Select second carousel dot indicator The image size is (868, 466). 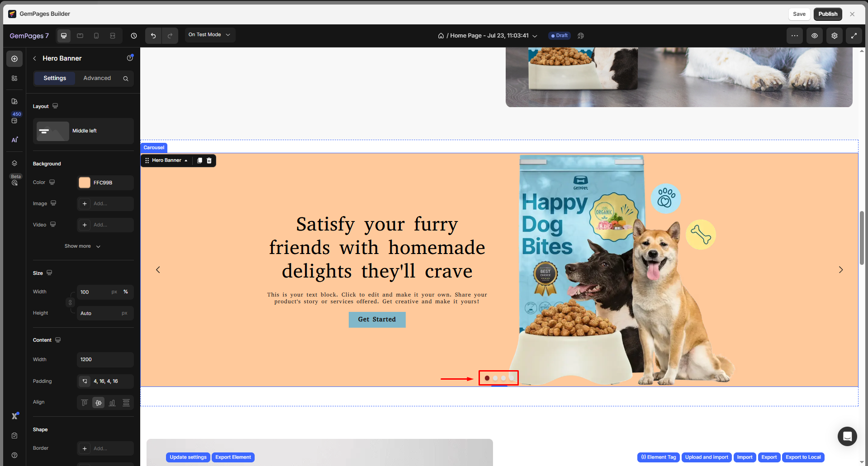[x=495, y=378]
